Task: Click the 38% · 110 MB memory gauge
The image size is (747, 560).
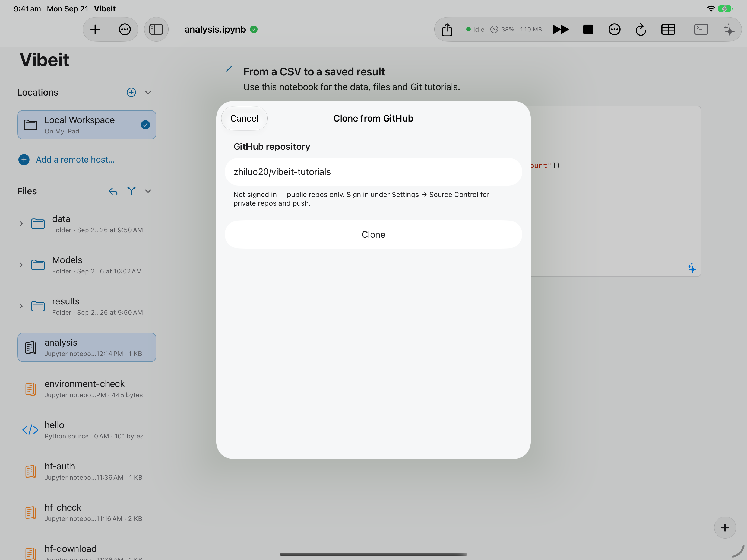Action: (x=516, y=29)
